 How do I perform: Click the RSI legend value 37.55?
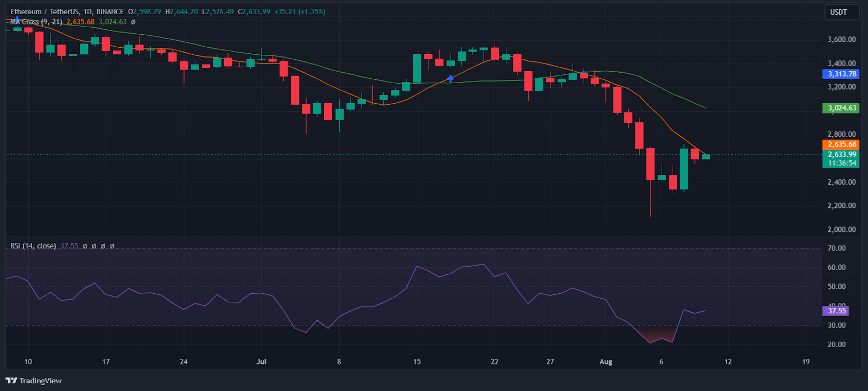point(69,246)
